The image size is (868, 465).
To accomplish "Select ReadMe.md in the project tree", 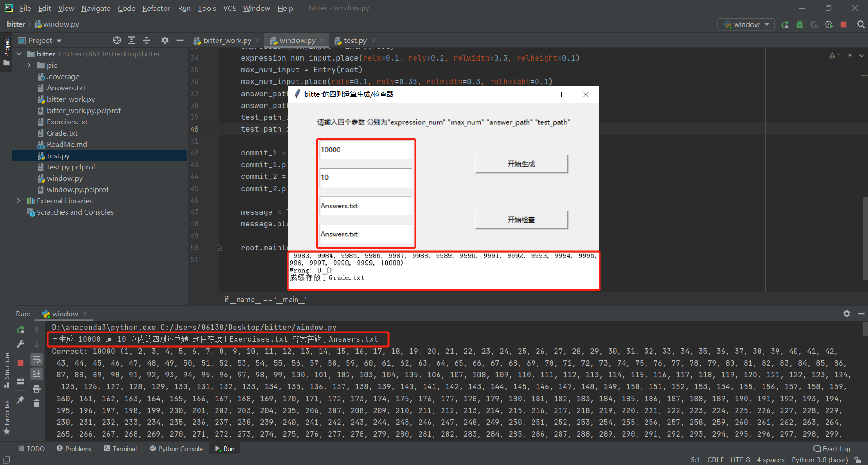I will (x=67, y=145).
